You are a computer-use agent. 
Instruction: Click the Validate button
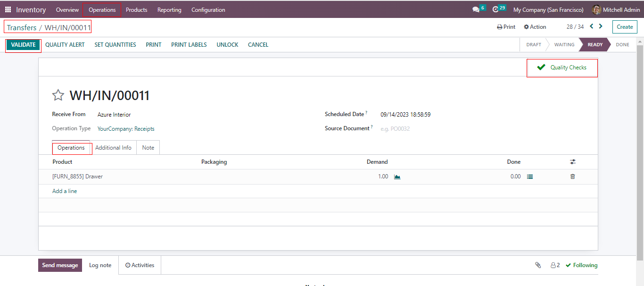(x=23, y=45)
